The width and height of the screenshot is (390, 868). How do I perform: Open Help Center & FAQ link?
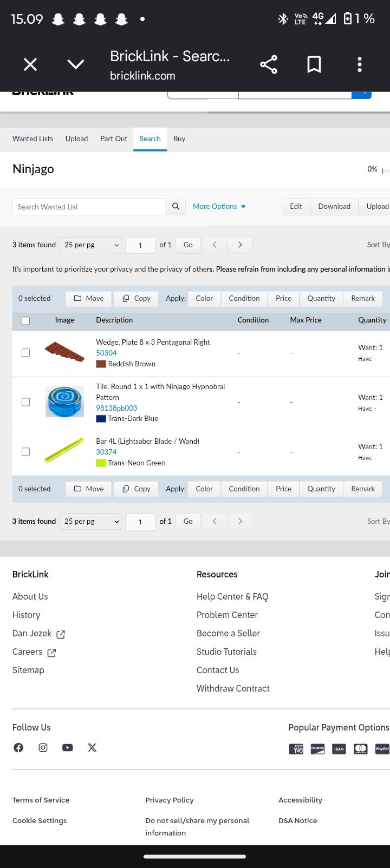tap(232, 596)
